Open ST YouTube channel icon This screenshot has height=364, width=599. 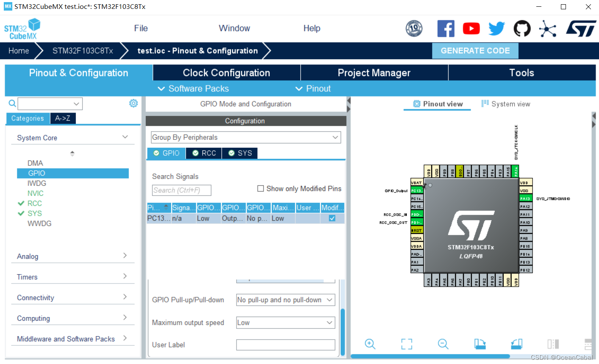click(x=471, y=29)
